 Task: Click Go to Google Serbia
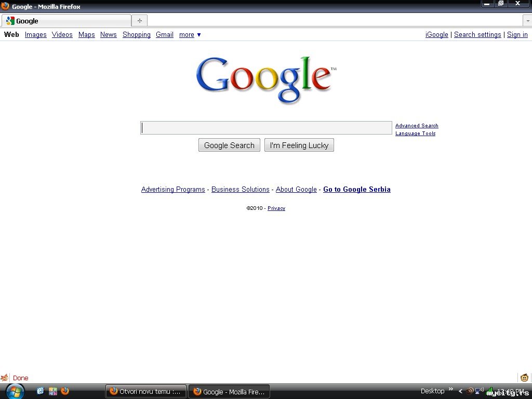[x=356, y=189]
